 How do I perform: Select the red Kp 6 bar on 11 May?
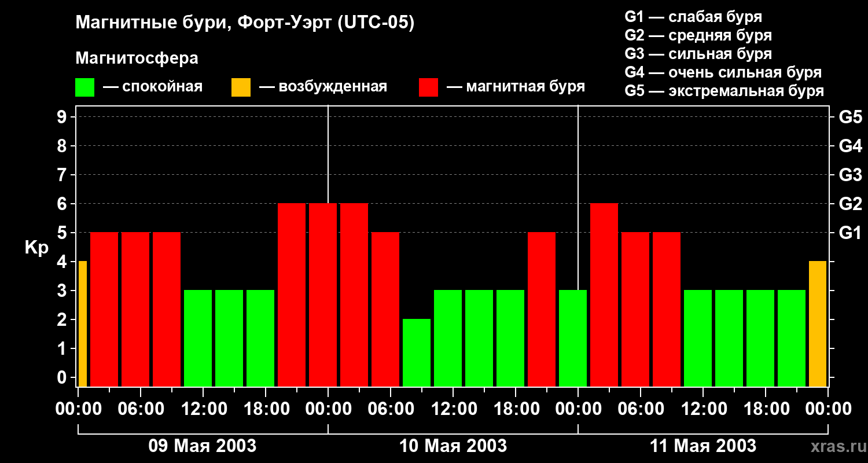point(604,295)
